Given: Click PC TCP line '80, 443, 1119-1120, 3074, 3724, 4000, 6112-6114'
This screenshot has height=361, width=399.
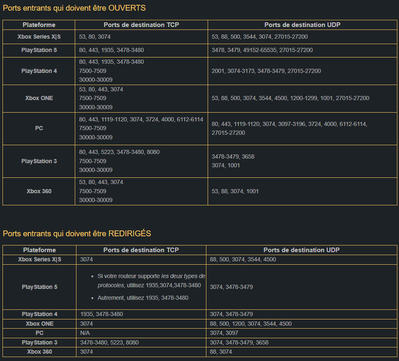Looking at the screenshot, I should click(141, 119).
